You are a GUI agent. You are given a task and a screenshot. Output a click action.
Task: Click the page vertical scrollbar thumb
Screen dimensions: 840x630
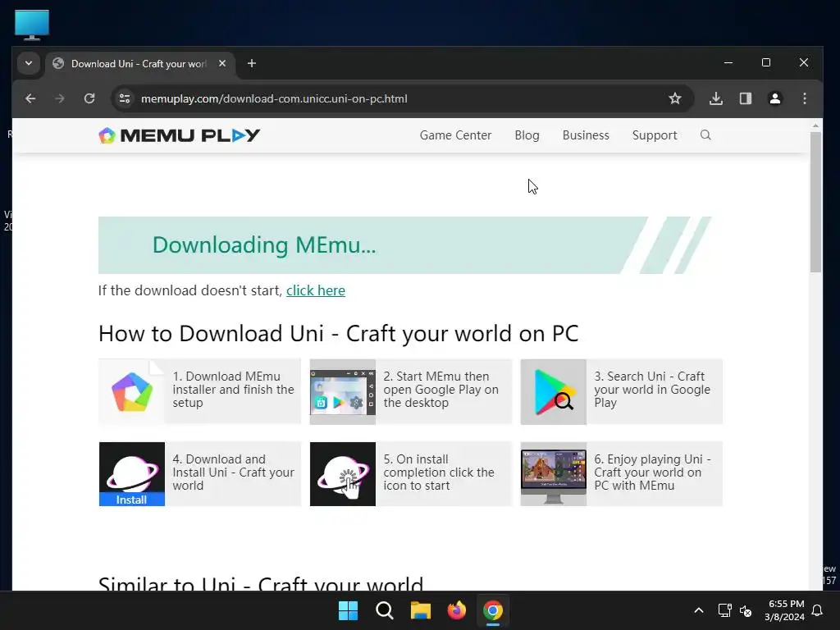(815, 203)
